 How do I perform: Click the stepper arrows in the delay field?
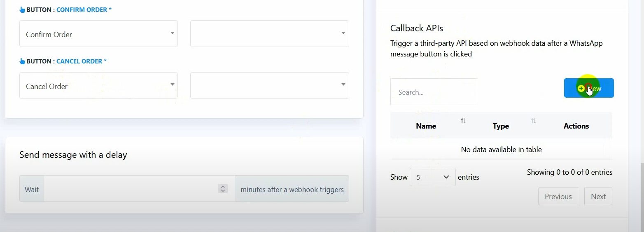click(223, 189)
